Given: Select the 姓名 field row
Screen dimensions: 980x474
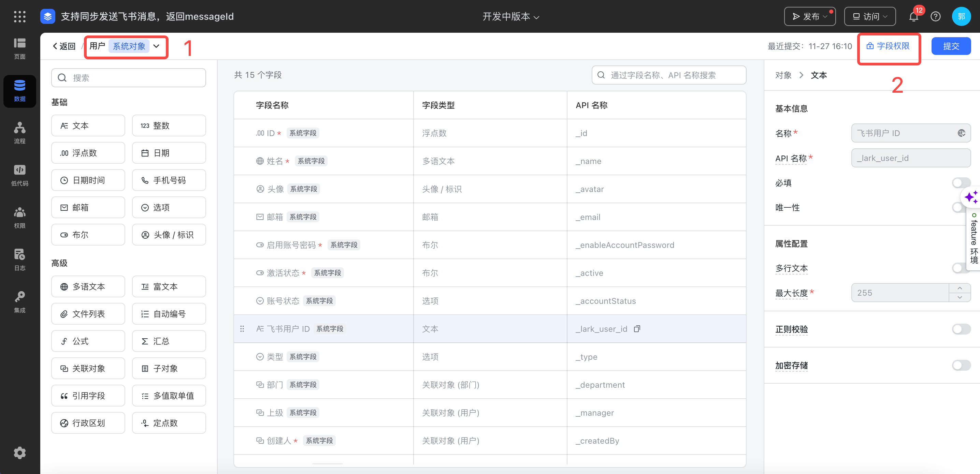Looking at the screenshot, I should [x=490, y=161].
